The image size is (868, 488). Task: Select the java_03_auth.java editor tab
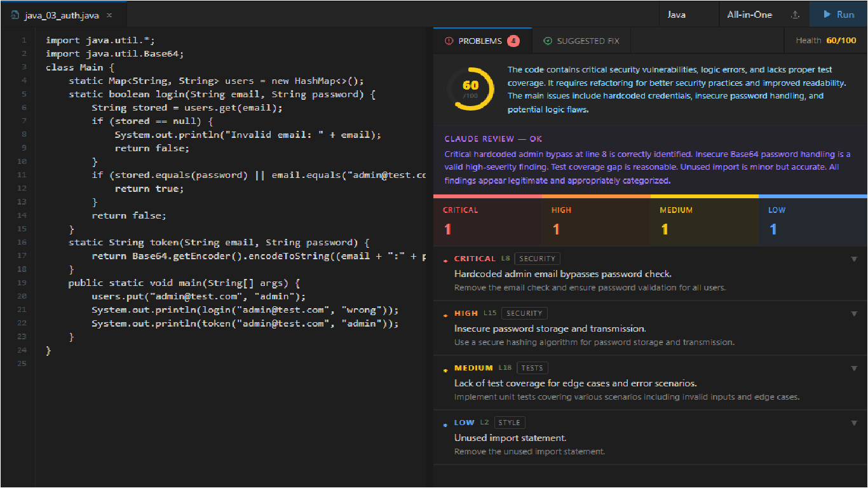coord(64,15)
